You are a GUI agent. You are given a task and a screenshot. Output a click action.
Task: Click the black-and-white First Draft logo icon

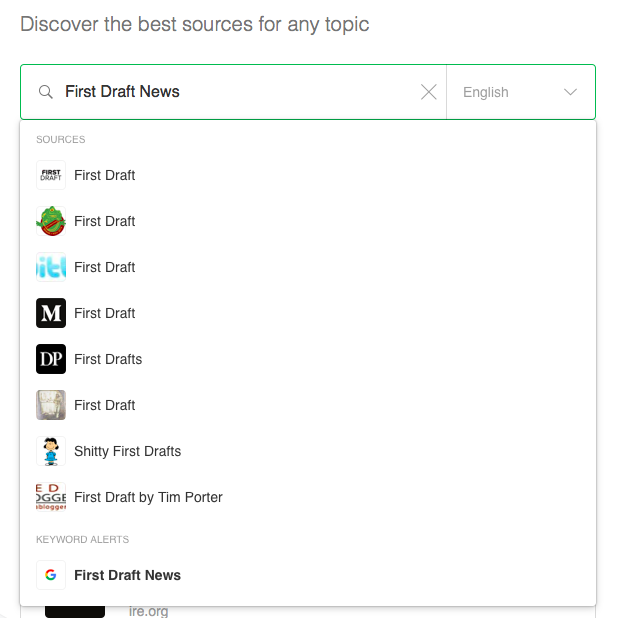[51, 175]
